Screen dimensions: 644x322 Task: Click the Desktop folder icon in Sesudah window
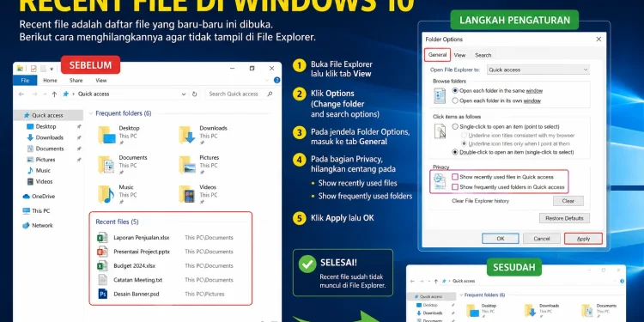tap(473, 311)
